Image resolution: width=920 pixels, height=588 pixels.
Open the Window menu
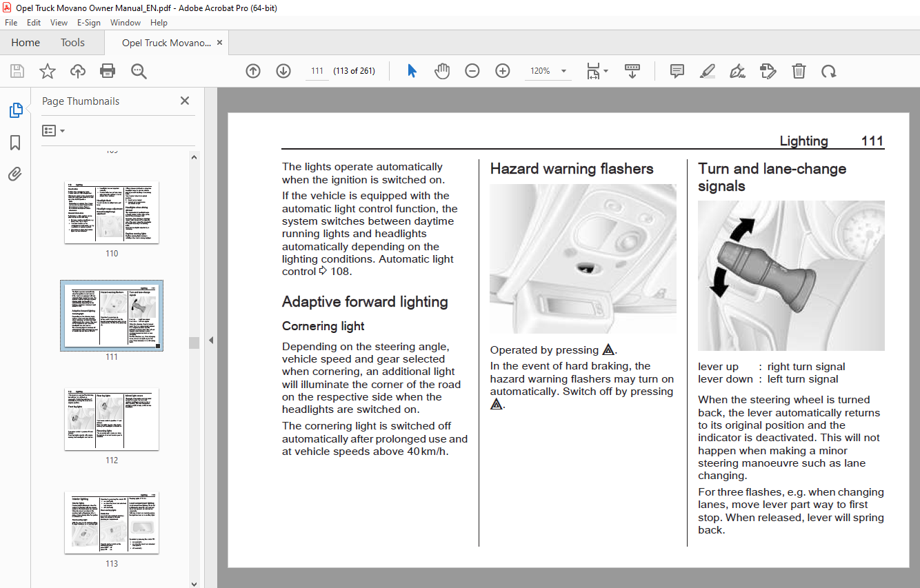click(x=126, y=23)
